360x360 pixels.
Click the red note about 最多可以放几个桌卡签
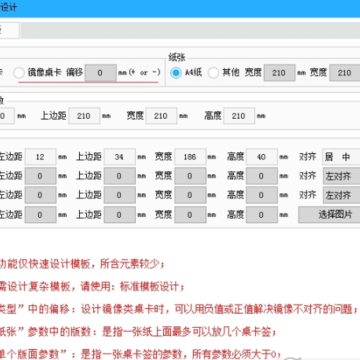(138, 332)
